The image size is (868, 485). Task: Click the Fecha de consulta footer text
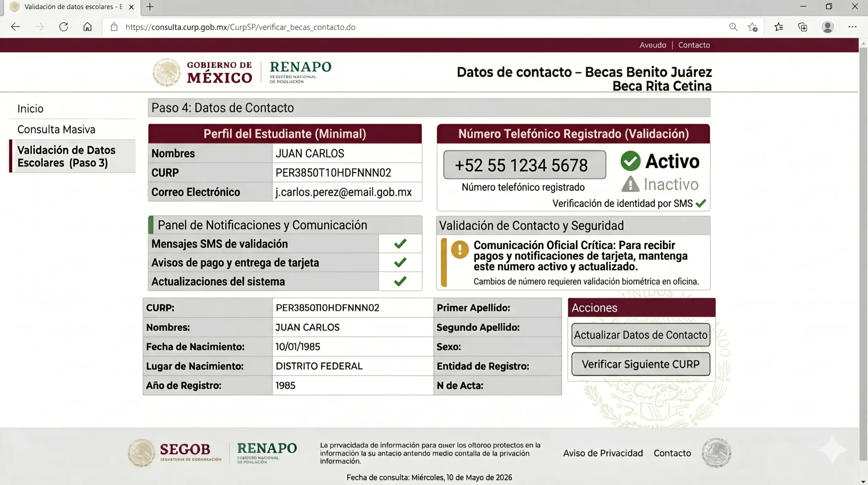point(429,477)
